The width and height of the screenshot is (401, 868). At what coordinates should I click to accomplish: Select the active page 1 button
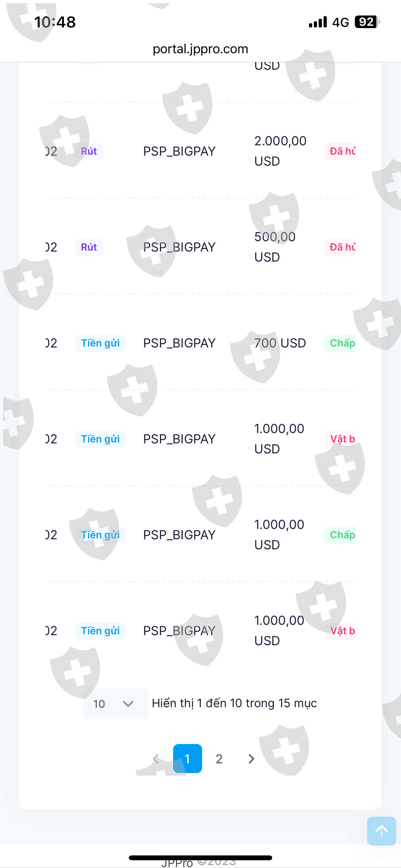pos(187,759)
